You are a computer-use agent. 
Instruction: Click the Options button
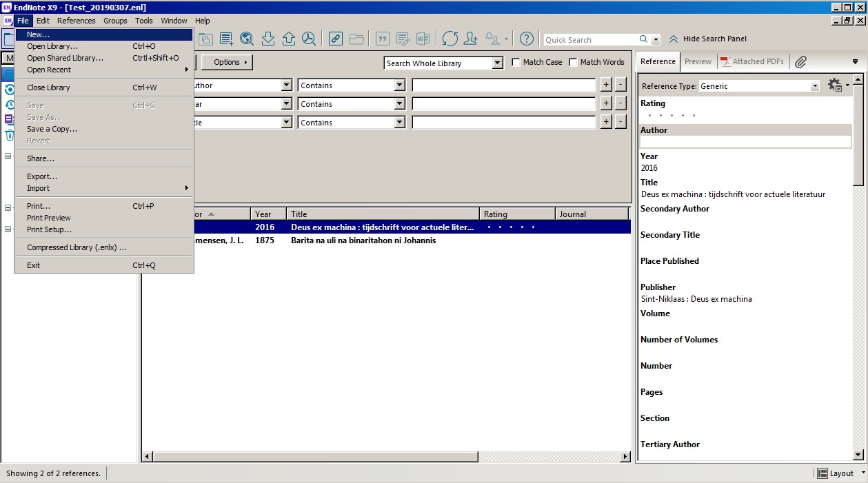[227, 62]
